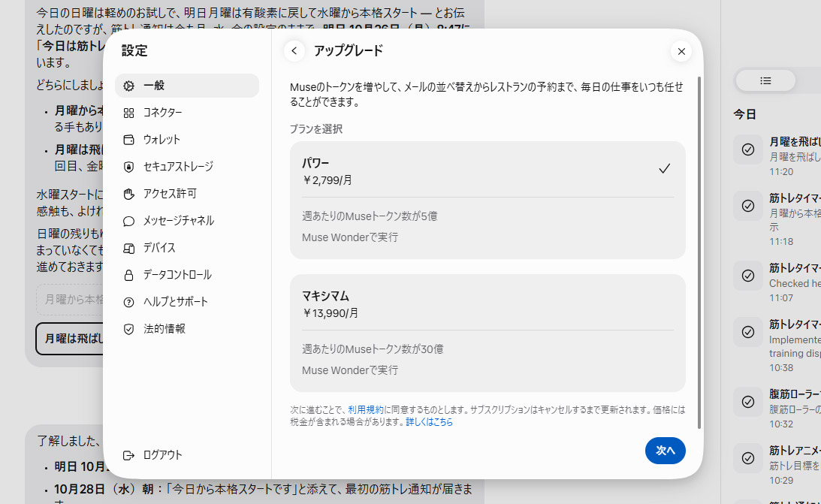
Task: Click the ログアウト exit arrow icon
Action: pos(128,455)
